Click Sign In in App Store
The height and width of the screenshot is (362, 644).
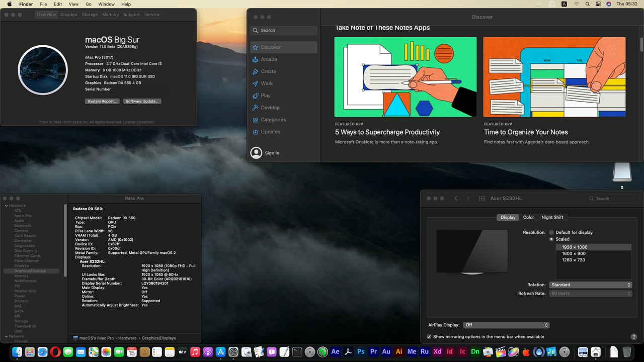272,153
